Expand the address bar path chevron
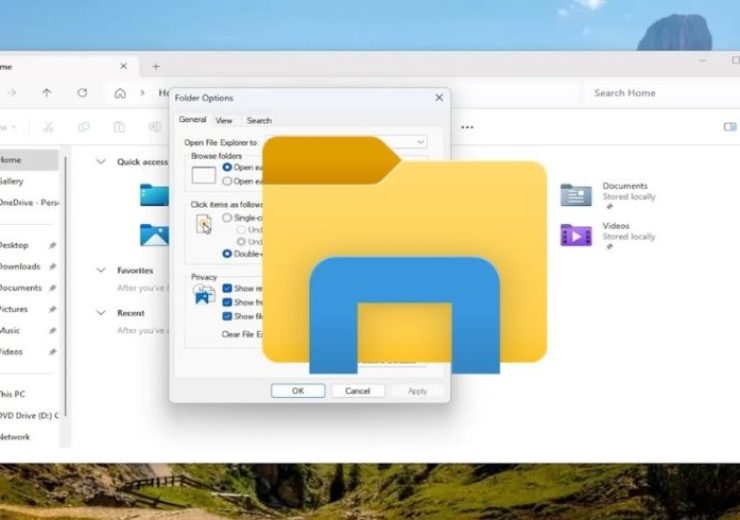 [x=143, y=93]
